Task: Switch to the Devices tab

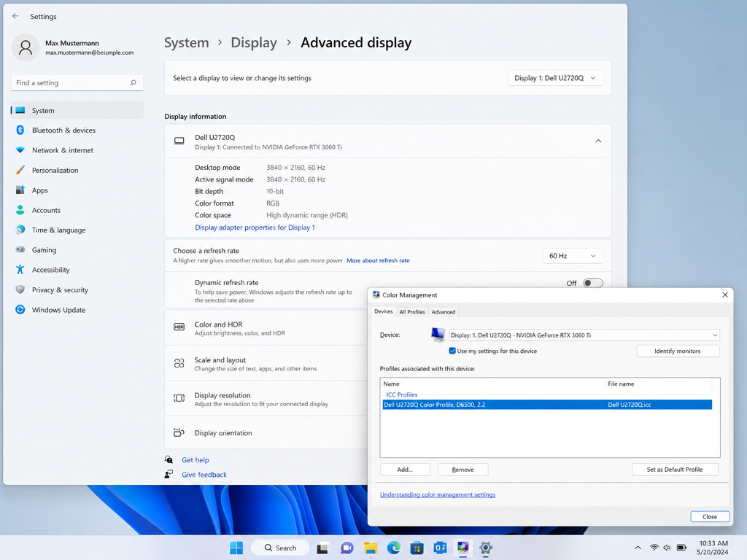Action: (384, 311)
